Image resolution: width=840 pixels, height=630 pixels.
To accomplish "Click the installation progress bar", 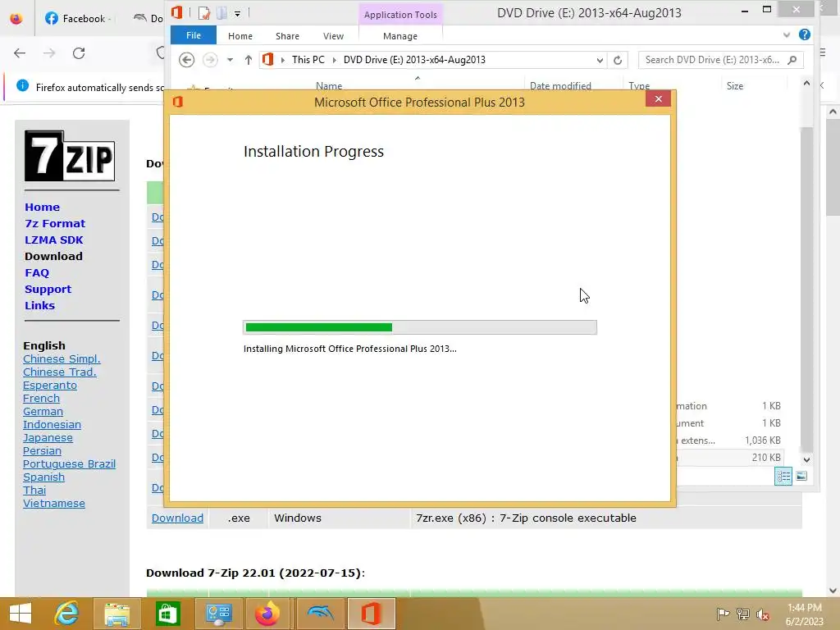I will coord(419,327).
